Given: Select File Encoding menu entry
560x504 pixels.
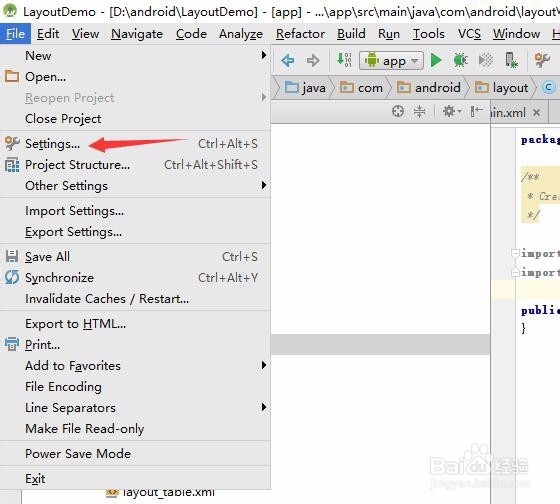Looking at the screenshot, I should click(135, 386).
